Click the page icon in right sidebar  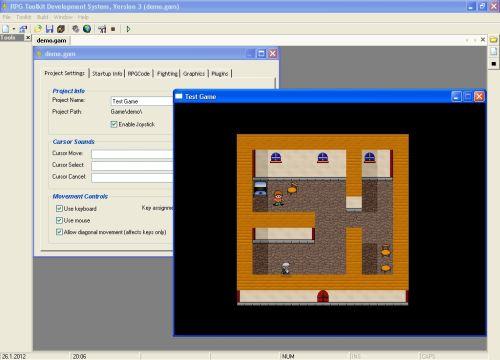[x=493, y=51]
